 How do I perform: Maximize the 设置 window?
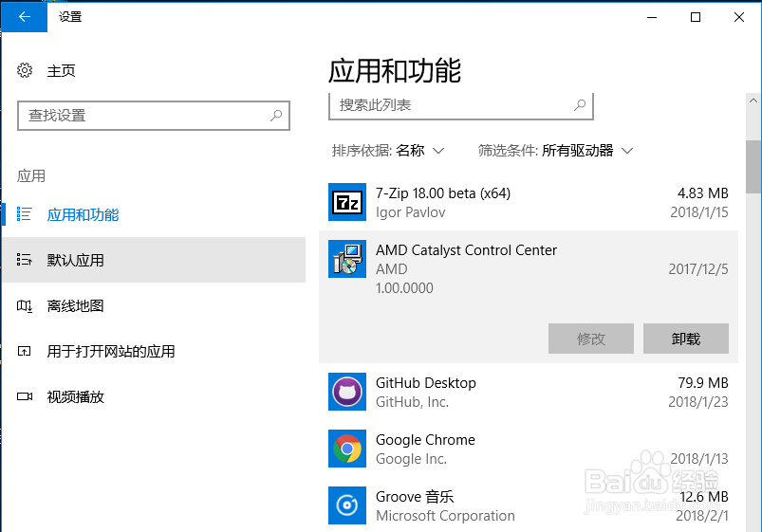click(696, 17)
